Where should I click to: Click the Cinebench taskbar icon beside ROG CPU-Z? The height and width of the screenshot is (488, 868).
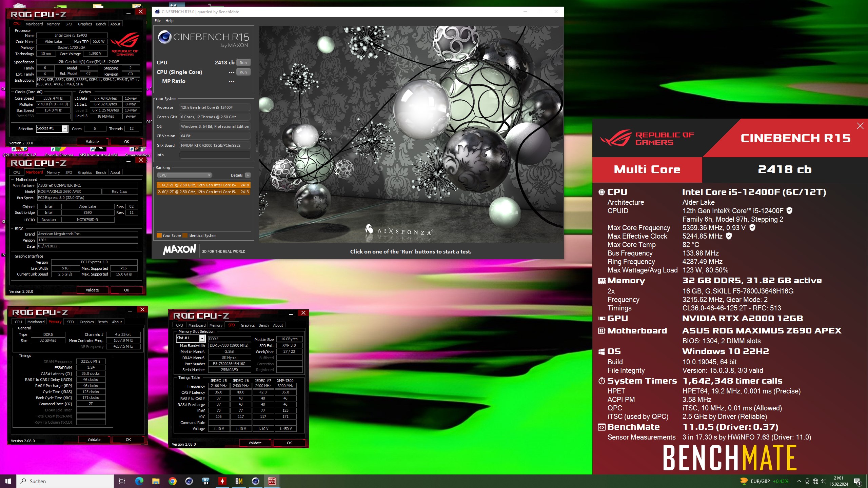click(255, 481)
